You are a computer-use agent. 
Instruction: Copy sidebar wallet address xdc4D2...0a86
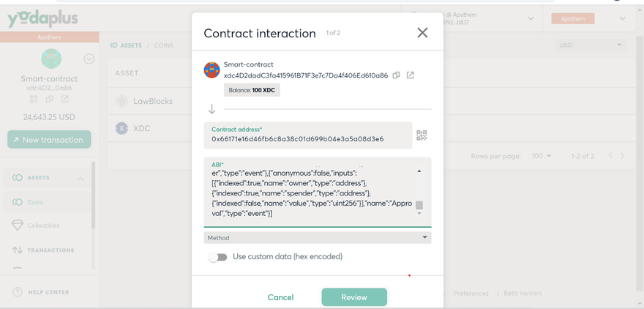pos(49,99)
